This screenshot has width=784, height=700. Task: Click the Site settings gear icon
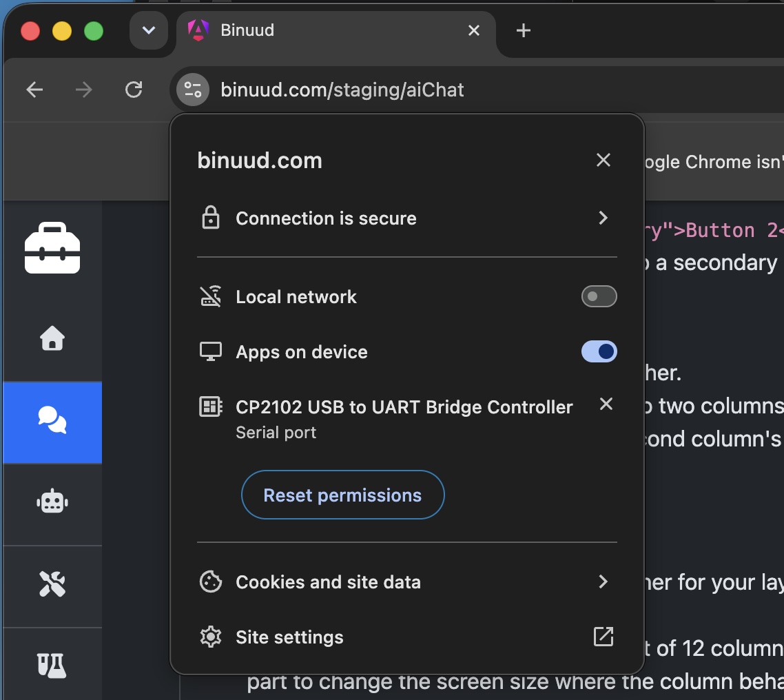point(211,637)
